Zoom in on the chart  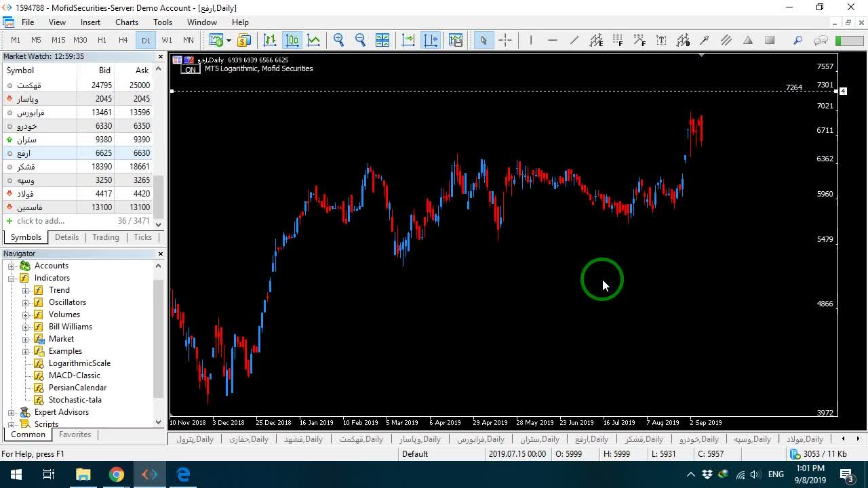point(338,40)
